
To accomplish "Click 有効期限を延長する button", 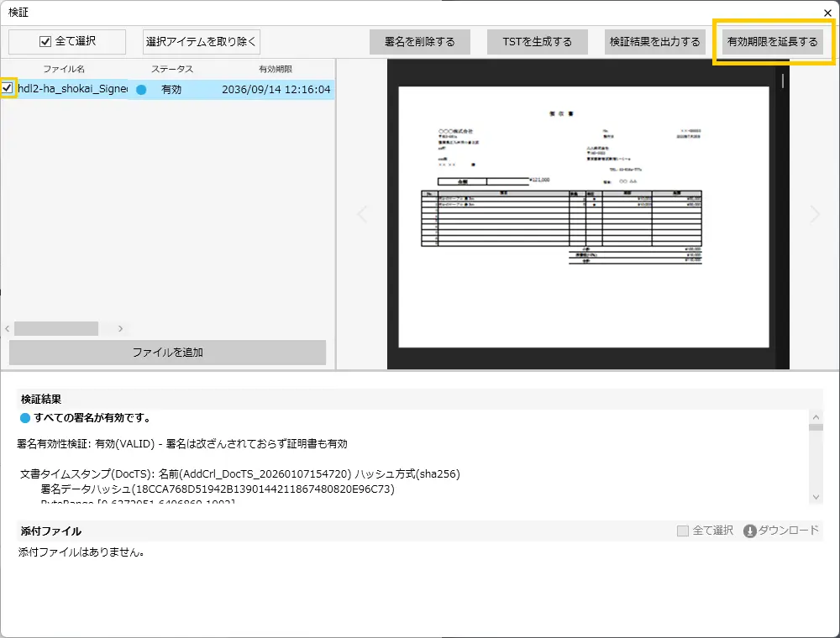I will click(x=772, y=42).
